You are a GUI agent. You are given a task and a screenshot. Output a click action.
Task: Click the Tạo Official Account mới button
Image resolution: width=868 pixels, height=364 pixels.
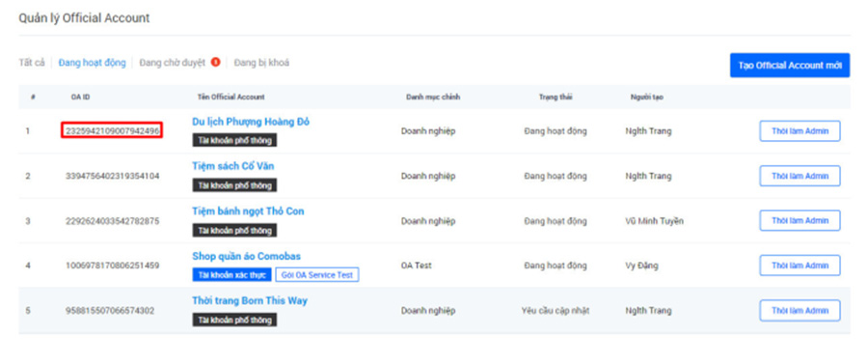789,66
